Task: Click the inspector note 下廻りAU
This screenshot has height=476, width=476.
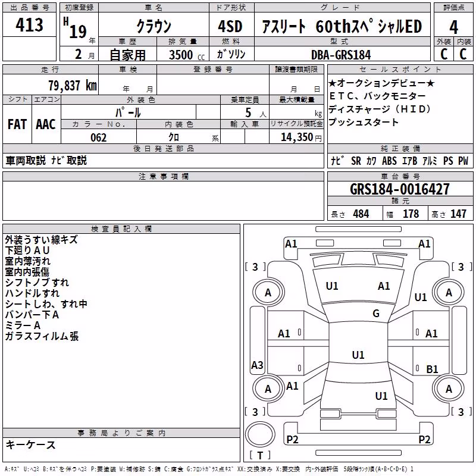Action: point(27,250)
